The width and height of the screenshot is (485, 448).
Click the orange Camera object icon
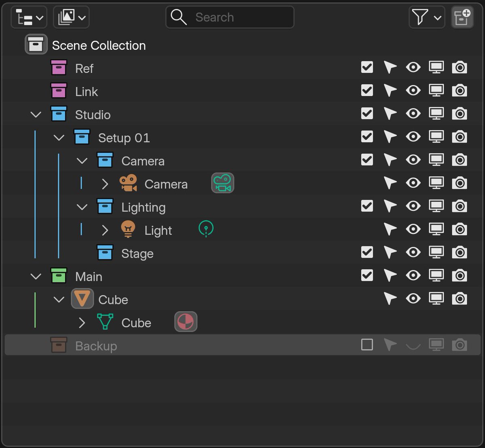(x=129, y=183)
